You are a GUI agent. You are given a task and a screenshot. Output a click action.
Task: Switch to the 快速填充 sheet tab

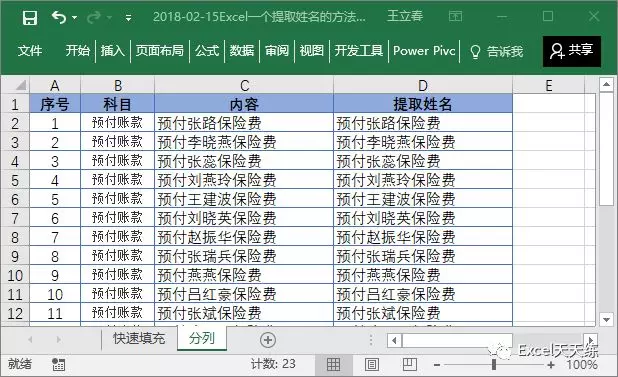click(139, 338)
